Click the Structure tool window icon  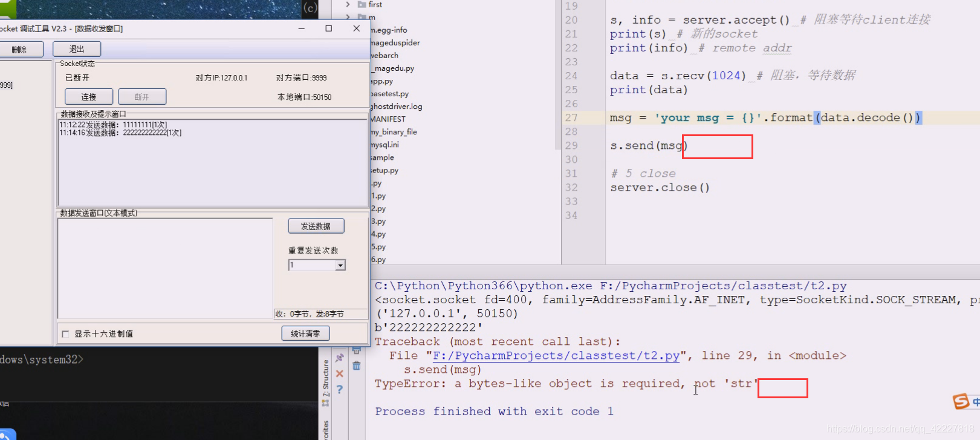(326, 403)
